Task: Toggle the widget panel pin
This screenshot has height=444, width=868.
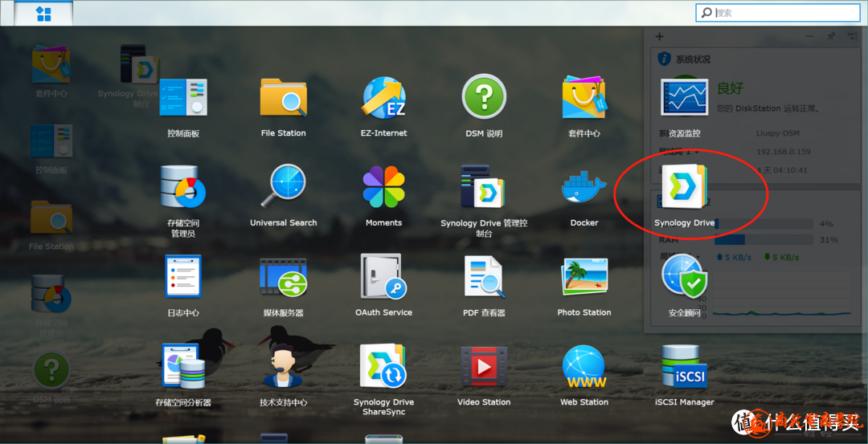Action: click(830, 36)
